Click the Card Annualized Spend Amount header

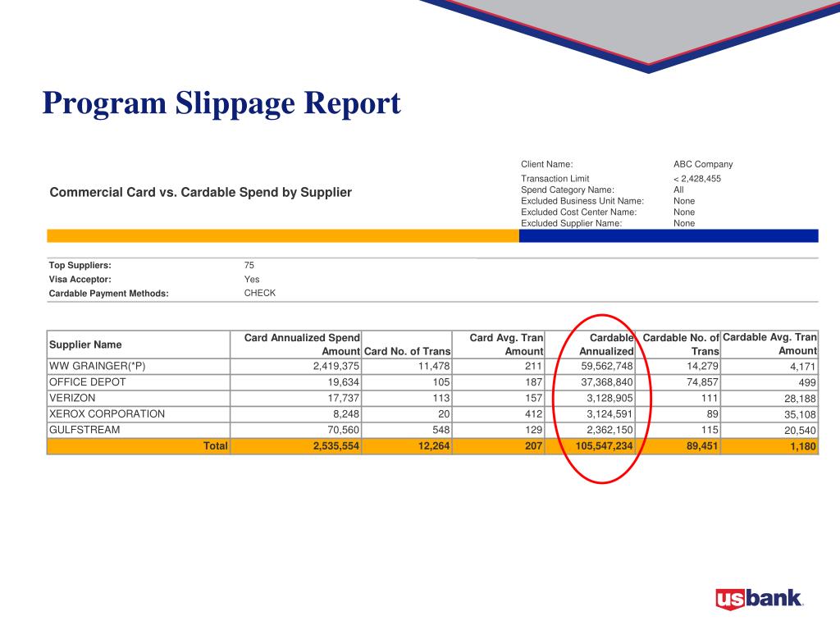295,345
